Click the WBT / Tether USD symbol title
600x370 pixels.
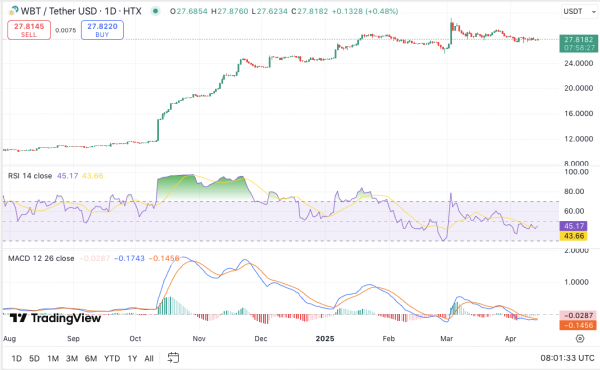click(x=81, y=11)
